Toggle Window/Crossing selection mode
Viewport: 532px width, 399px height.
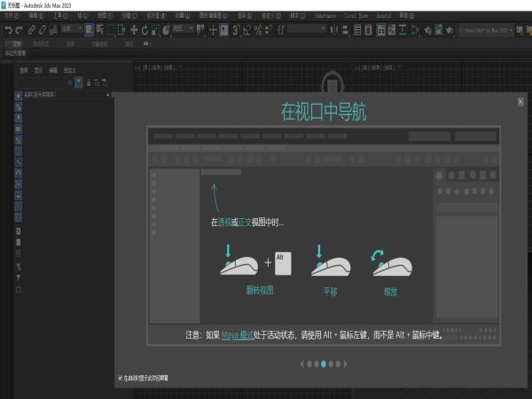pos(121,30)
